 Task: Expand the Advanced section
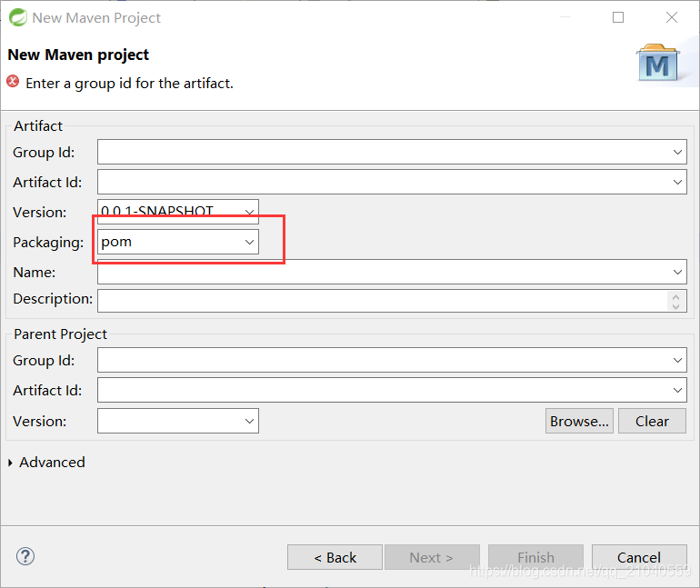[x=10, y=463]
